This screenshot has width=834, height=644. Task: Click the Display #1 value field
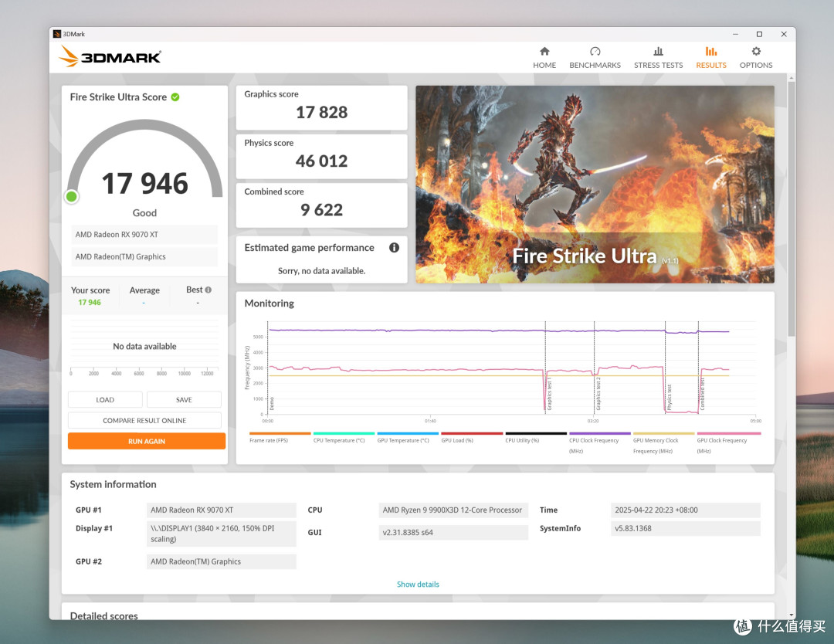pyautogui.click(x=222, y=534)
